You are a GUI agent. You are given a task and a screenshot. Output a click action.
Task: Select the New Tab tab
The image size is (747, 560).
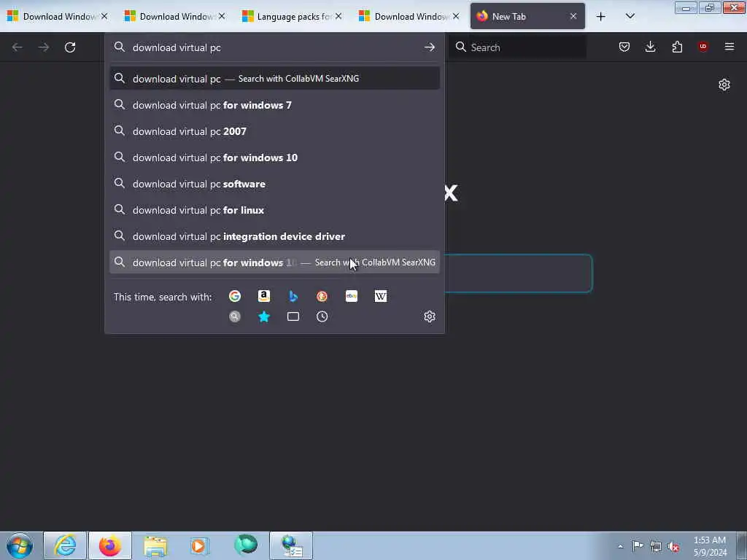pos(527,17)
